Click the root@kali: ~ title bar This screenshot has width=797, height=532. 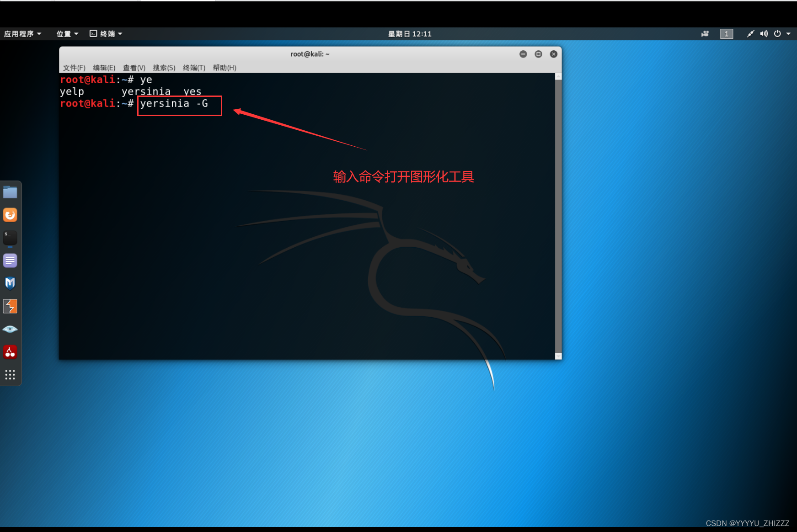pos(310,54)
